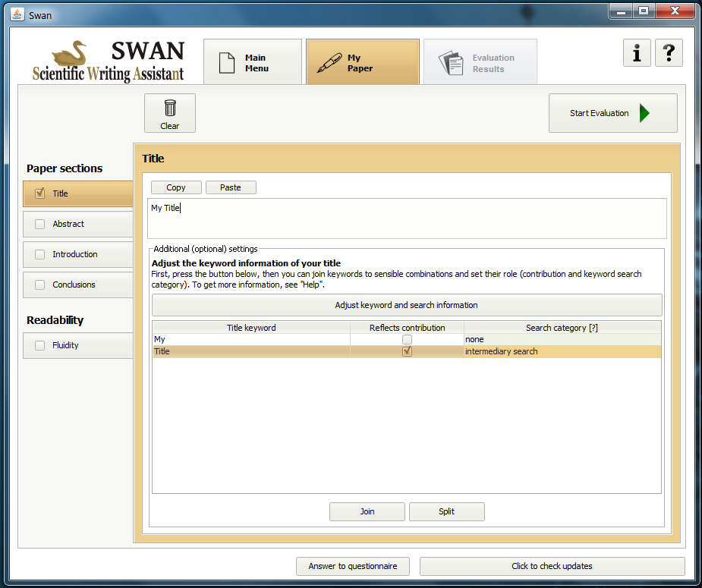Close the Swan window
702x588 pixels.
pos(675,11)
